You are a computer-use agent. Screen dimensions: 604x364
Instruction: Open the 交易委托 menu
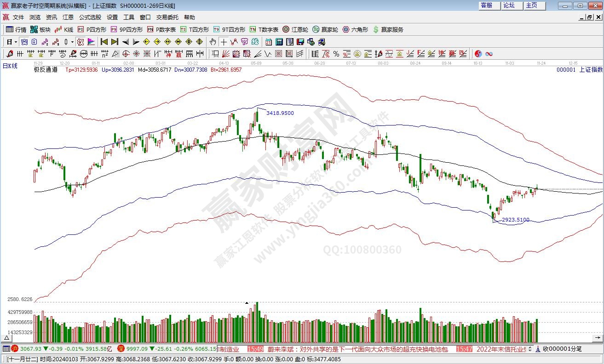[x=167, y=17]
